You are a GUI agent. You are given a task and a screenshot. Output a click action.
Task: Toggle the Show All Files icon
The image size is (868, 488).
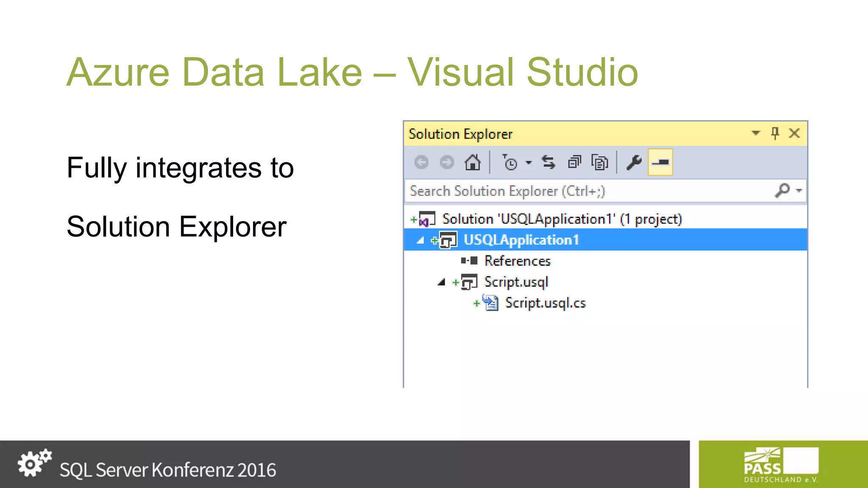(600, 162)
